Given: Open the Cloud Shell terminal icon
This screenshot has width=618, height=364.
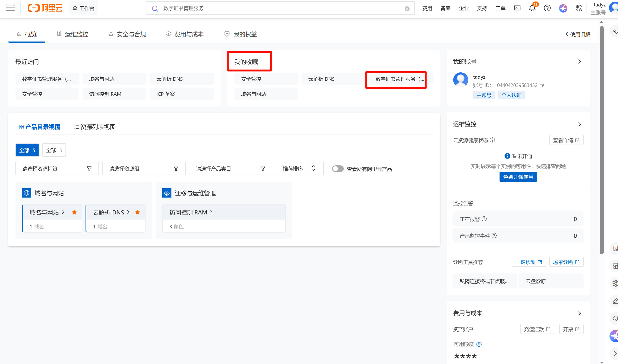Looking at the screenshot, I should click(x=517, y=8).
